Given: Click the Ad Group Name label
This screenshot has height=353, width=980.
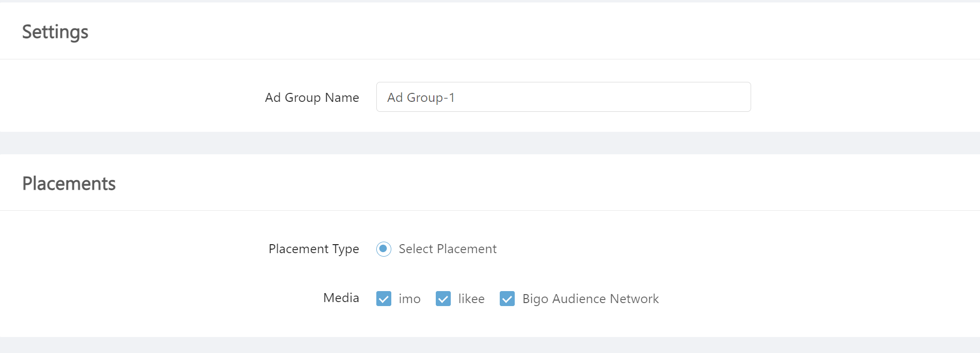Looking at the screenshot, I should pos(312,97).
